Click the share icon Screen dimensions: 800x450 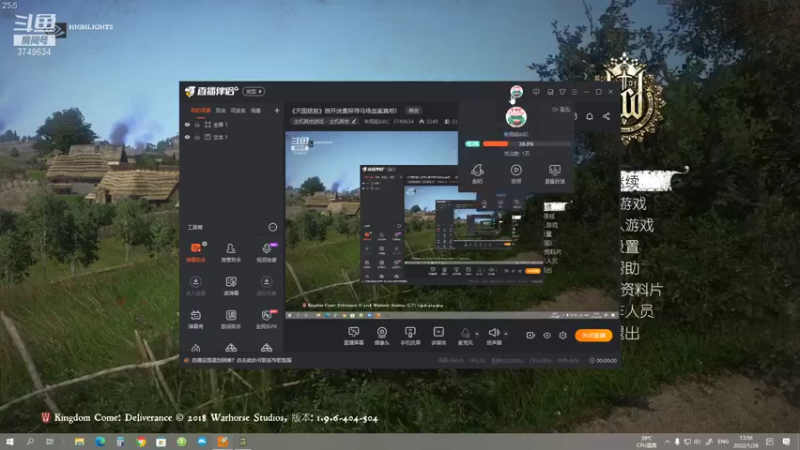tap(606, 116)
